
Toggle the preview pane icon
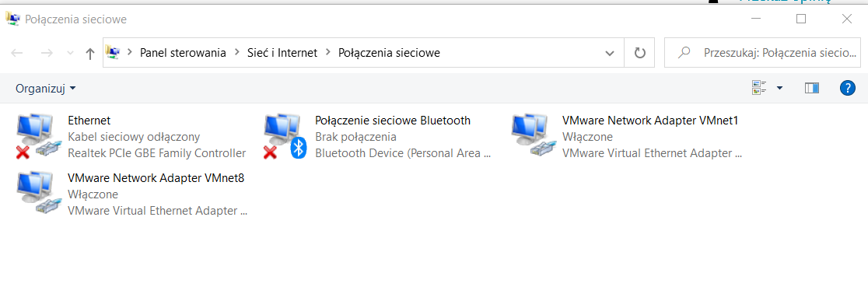[x=812, y=88]
